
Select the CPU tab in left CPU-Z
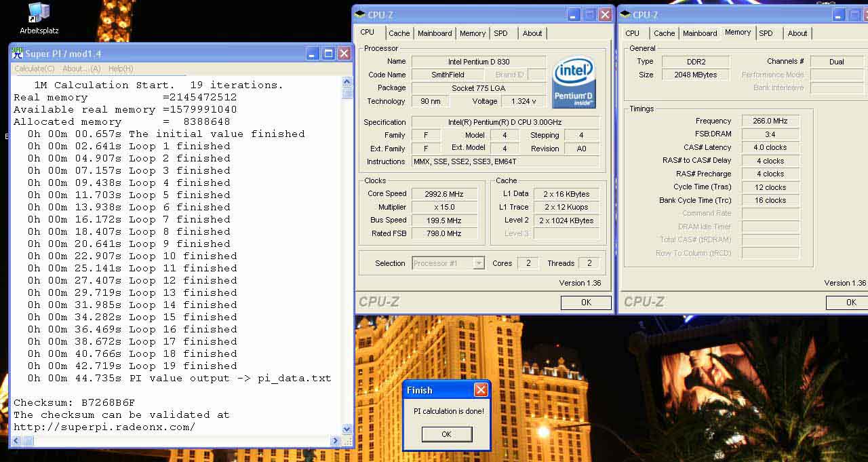point(367,32)
